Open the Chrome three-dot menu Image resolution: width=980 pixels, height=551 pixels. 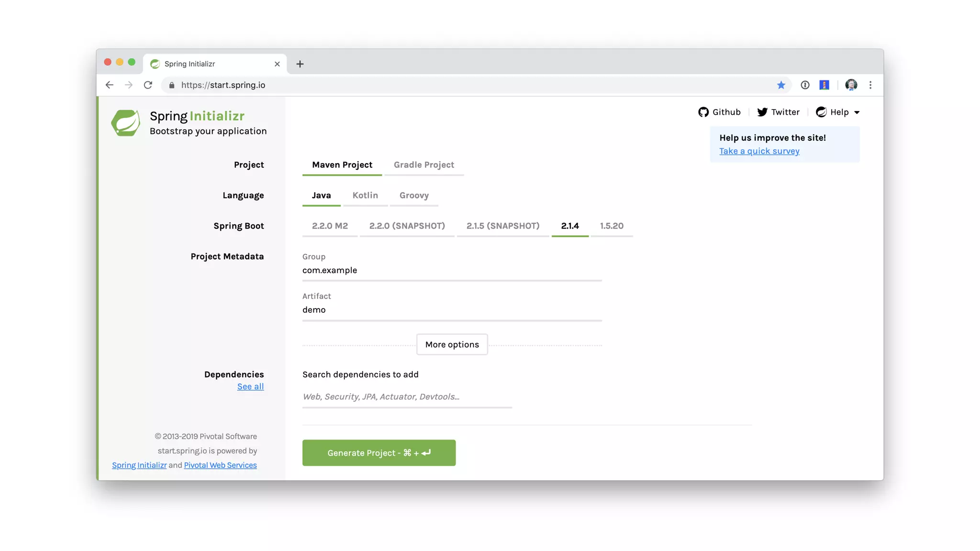(870, 85)
